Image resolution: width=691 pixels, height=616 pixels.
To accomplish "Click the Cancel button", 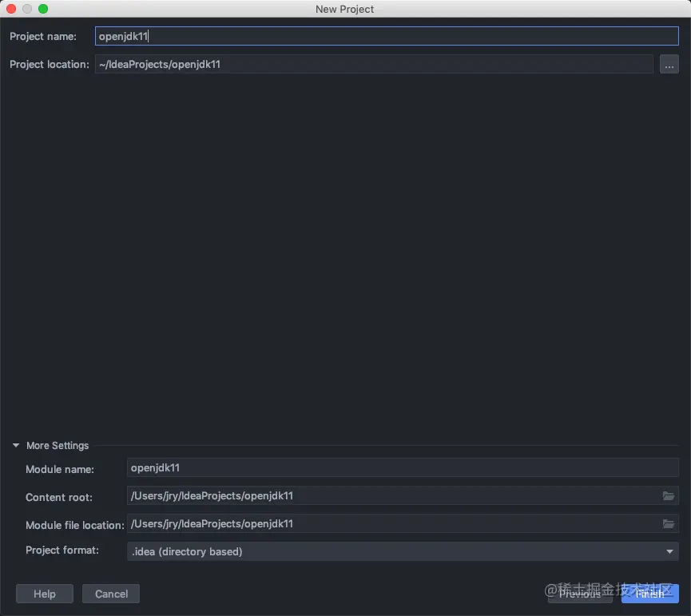I will click(111, 594).
